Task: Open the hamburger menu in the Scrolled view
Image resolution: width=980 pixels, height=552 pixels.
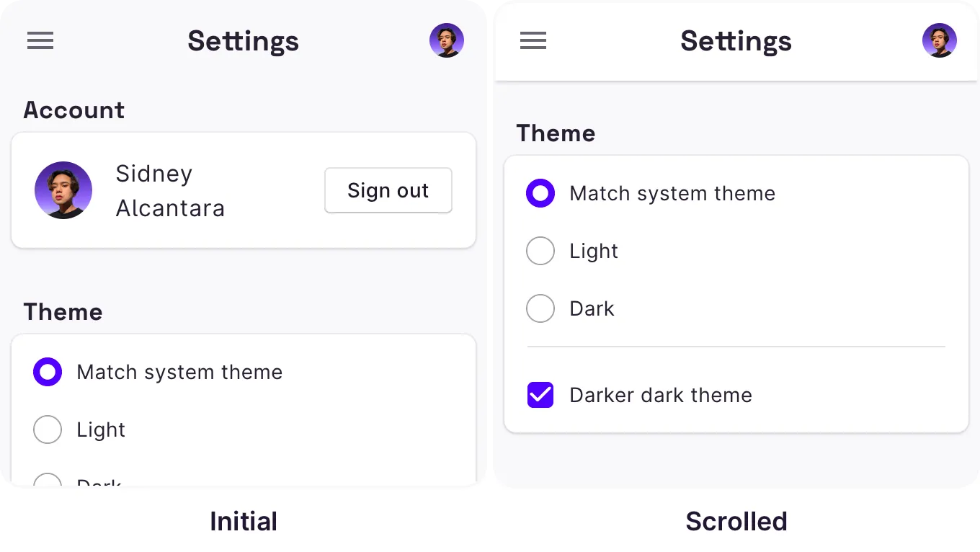Action: tap(533, 41)
